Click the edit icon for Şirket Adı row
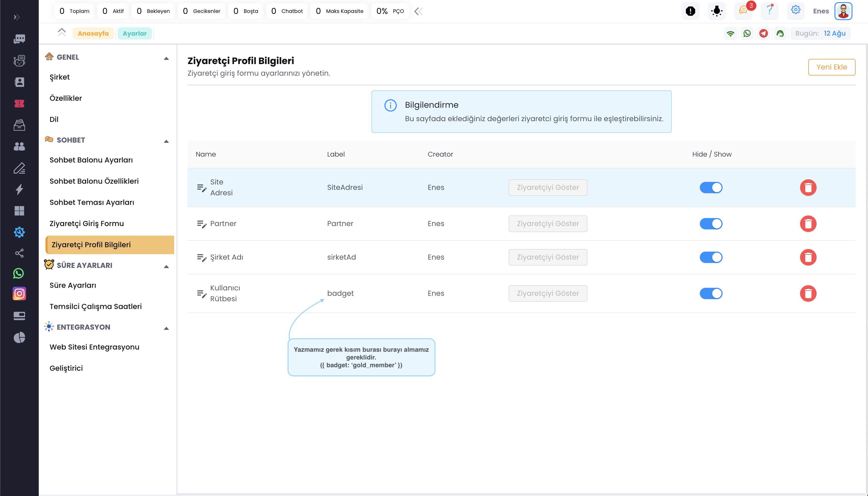This screenshot has width=868, height=496. coord(201,258)
